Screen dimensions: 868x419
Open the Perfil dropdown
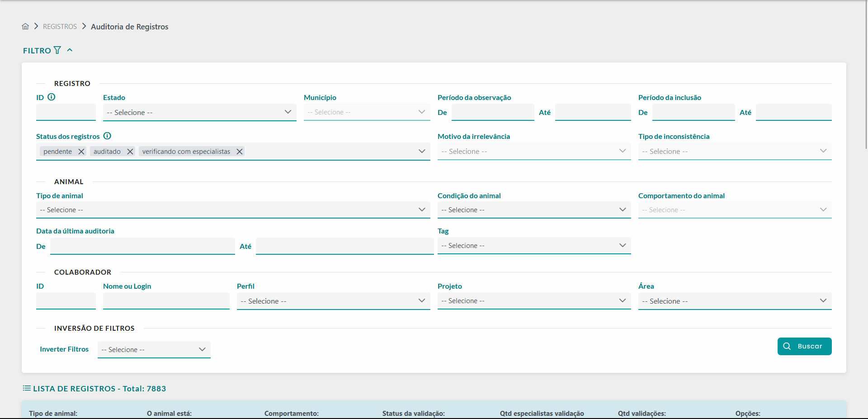pyautogui.click(x=334, y=301)
